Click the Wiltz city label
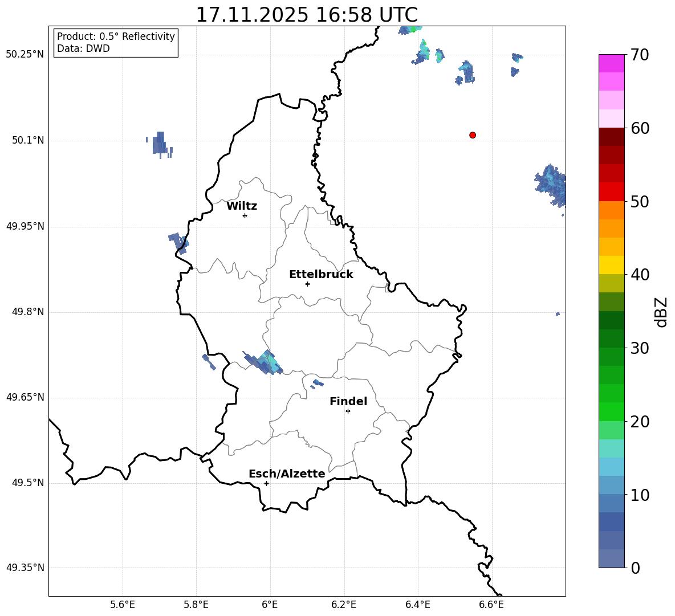 point(242,206)
